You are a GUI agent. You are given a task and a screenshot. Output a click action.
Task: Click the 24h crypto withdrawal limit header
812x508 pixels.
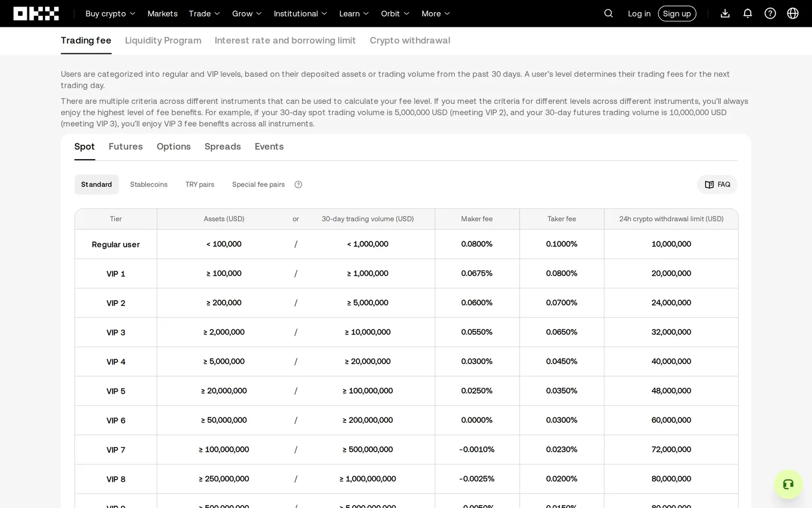click(671, 219)
